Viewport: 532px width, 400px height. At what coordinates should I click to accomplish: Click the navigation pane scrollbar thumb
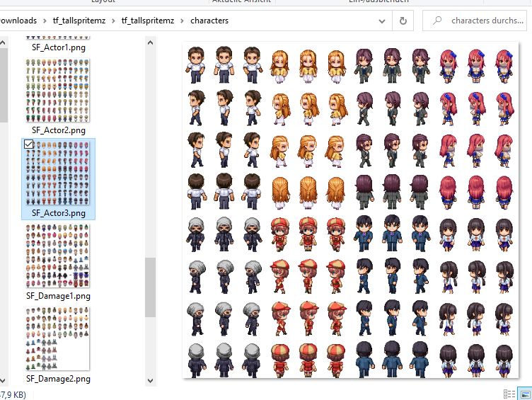(x=3, y=85)
